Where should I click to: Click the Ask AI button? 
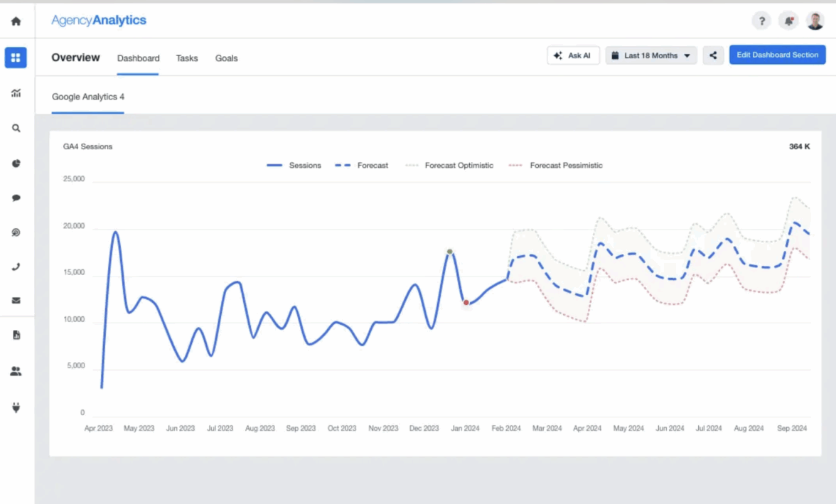pyautogui.click(x=573, y=55)
